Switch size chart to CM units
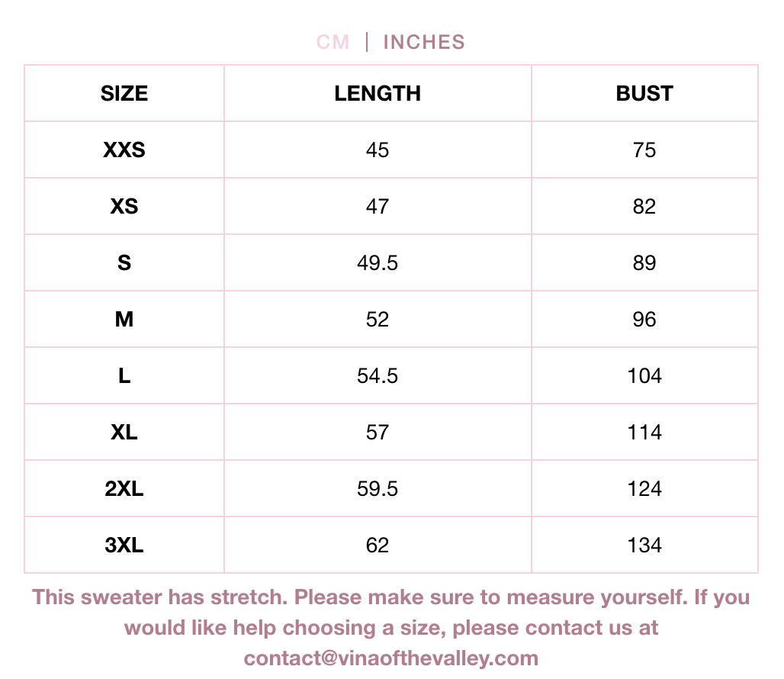The height and width of the screenshot is (679, 784). 333,42
